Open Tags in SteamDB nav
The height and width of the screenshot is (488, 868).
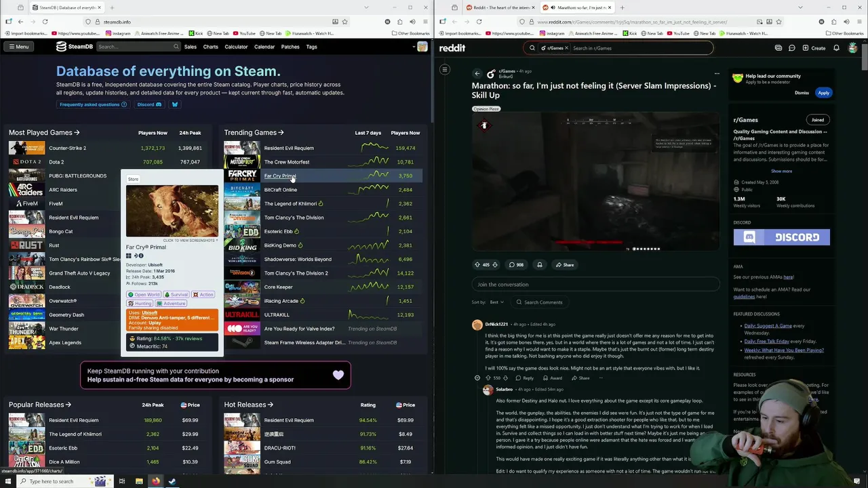(x=311, y=47)
